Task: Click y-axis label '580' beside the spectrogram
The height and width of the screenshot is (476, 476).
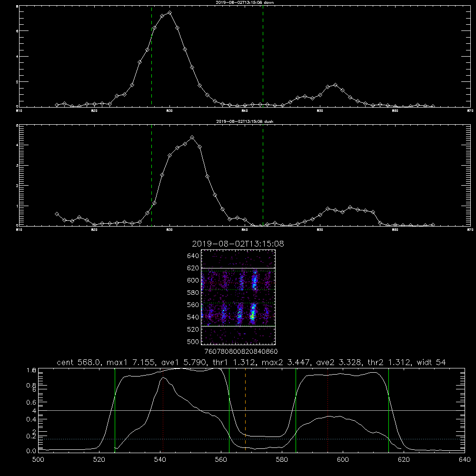Action: 193,293
